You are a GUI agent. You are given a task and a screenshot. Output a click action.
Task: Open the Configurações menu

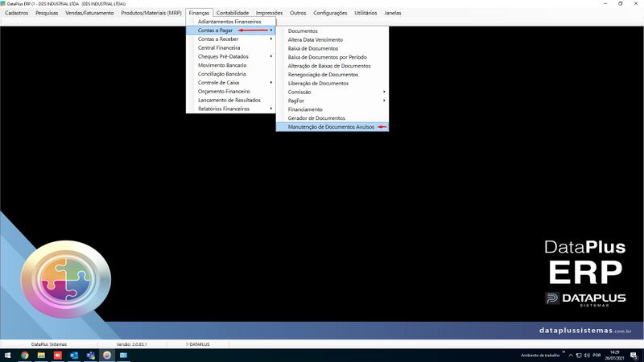(x=330, y=13)
